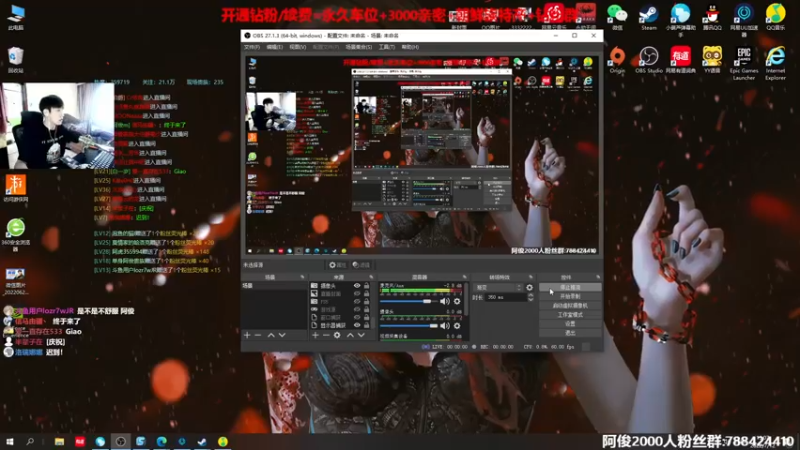Add a new scene with the plus icon

tap(247, 335)
